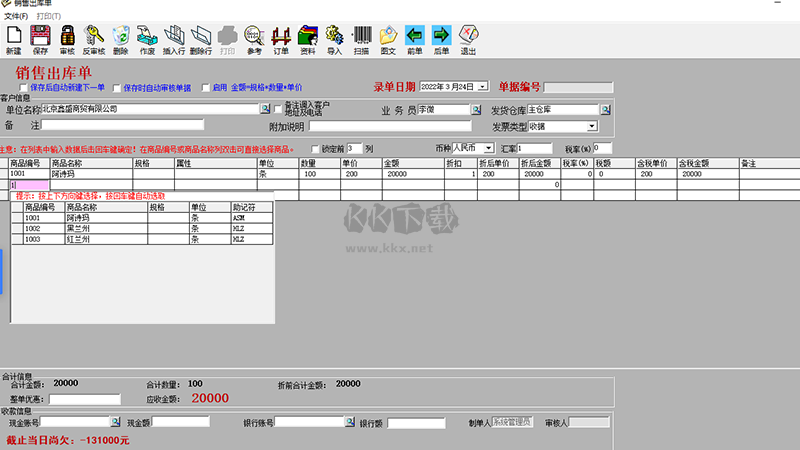Image resolution: width=800 pixels, height=450 pixels.
Task: Enable 保存后自动新建下一单 checkbox
Action: point(25,88)
